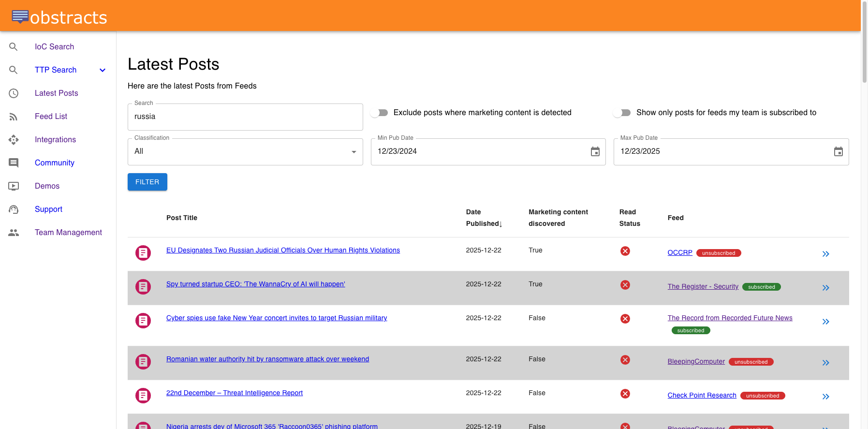Click the Integrations sidebar icon
Screen dimensions: 868x429
pos(14,140)
